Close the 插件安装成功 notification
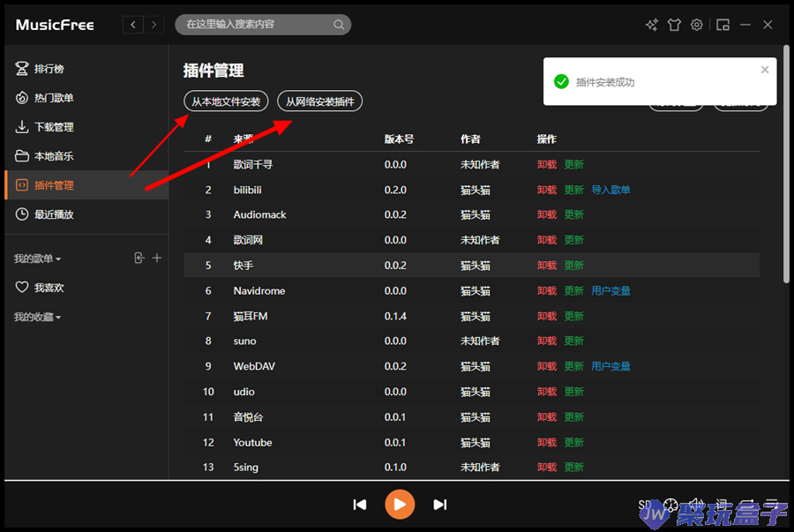This screenshot has height=532, width=794. pos(765,70)
